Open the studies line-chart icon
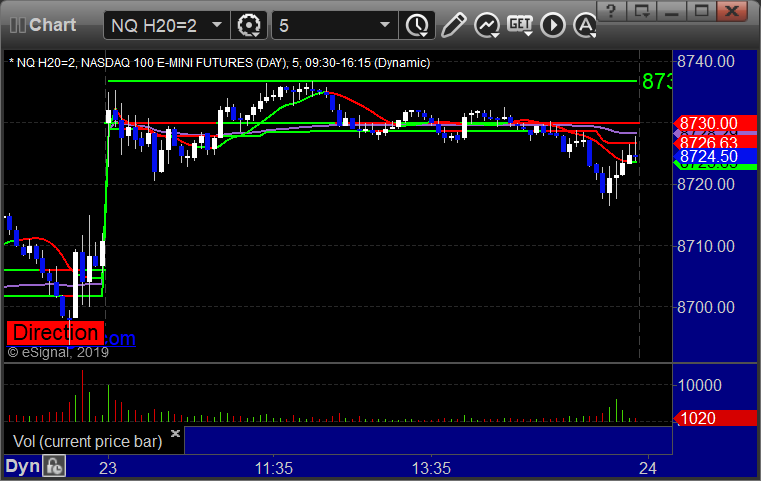 pyautogui.click(x=487, y=24)
